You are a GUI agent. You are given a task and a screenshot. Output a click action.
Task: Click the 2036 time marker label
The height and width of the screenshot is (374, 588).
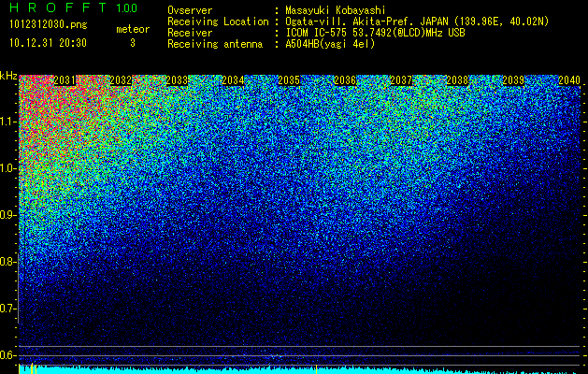point(345,80)
